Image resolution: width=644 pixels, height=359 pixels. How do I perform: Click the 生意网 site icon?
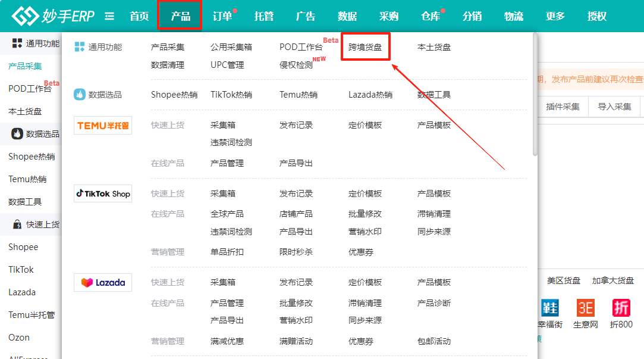[x=586, y=308]
